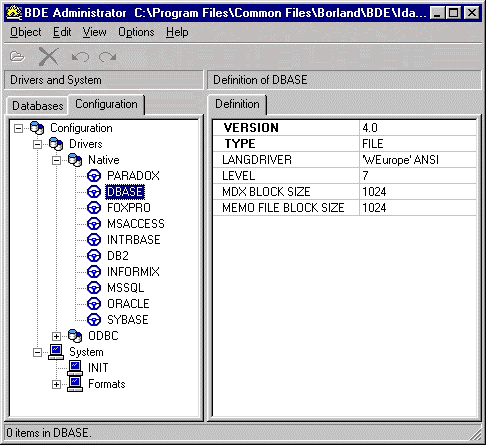Click the Redo arrow toolbar icon
The image size is (486, 445).
coord(107,57)
